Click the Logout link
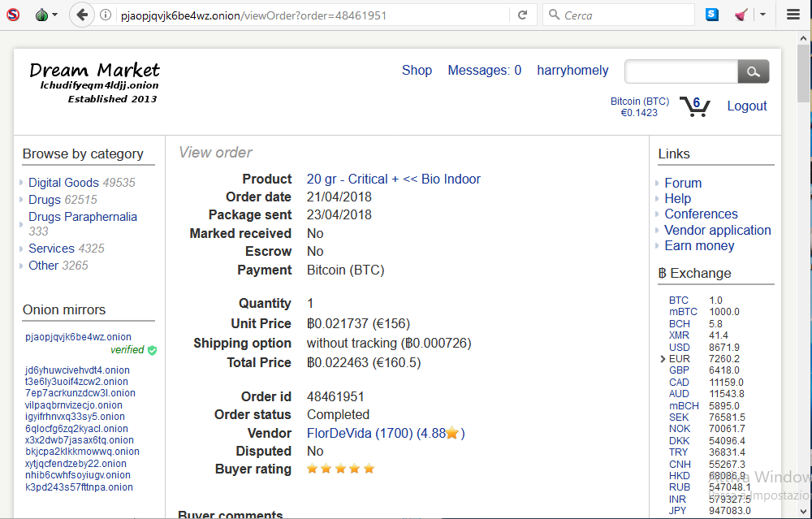Viewport: 812px width, 519px height. tap(747, 106)
